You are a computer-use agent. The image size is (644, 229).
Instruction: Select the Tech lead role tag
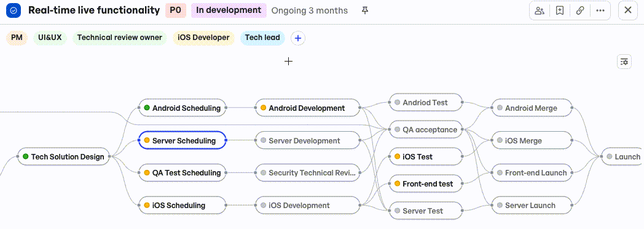(262, 38)
